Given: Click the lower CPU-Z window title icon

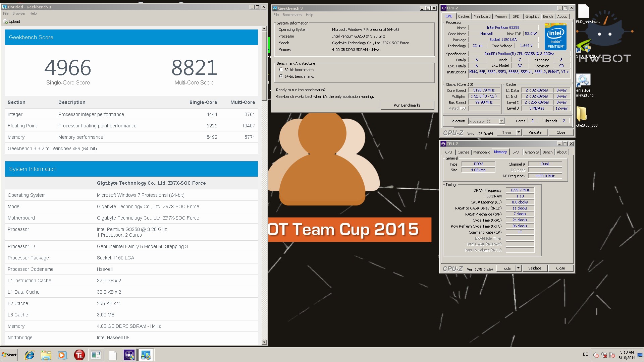Looking at the screenshot, I should point(443,144).
